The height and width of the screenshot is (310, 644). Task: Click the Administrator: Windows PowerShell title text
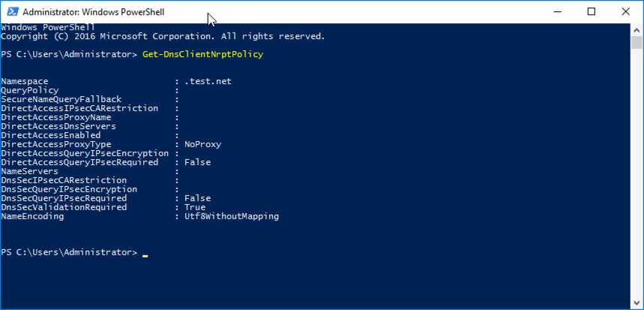pyautogui.click(x=93, y=12)
